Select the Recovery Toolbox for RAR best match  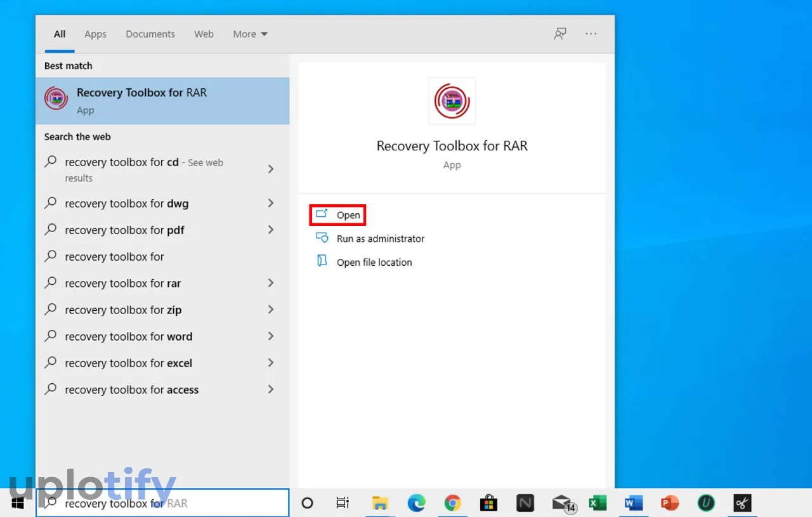point(162,101)
